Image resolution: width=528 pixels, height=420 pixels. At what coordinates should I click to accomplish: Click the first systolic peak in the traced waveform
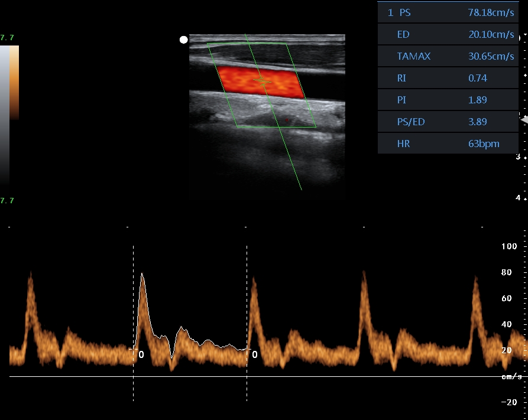tap(142, 274)
